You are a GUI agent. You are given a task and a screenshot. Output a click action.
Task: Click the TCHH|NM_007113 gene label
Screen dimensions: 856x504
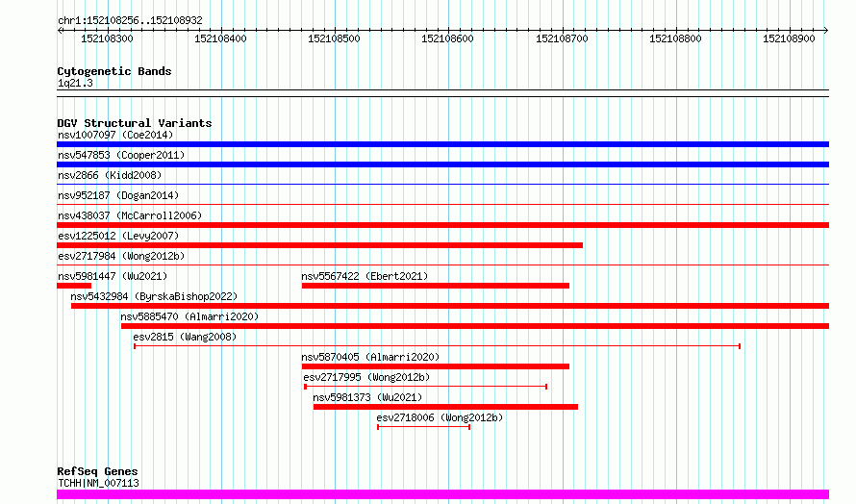[x=98, y=483]
